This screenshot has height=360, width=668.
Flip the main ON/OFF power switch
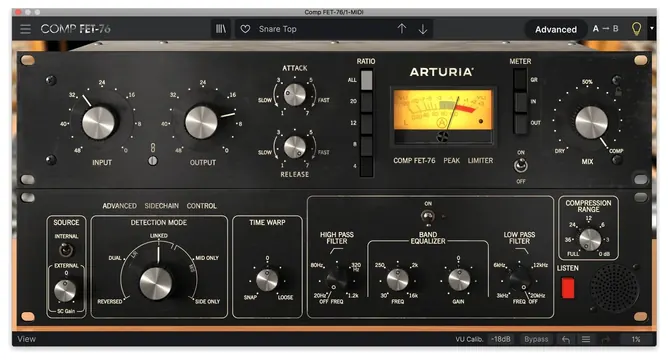pyautogui.click(x=521, y=165)
